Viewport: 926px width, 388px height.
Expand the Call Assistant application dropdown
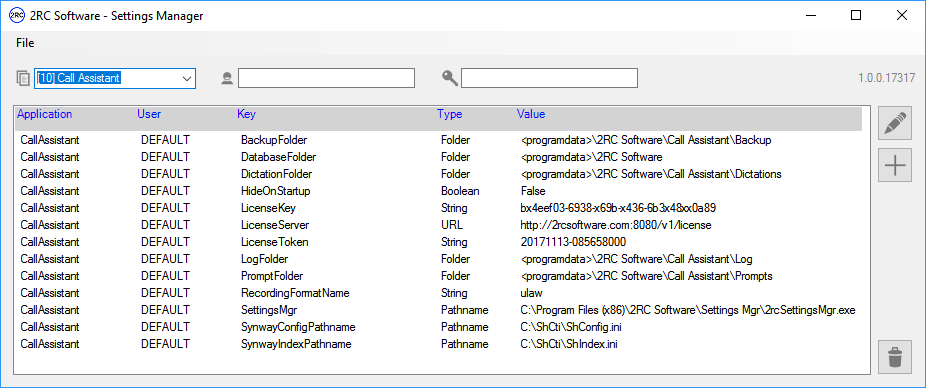point(187,78)
